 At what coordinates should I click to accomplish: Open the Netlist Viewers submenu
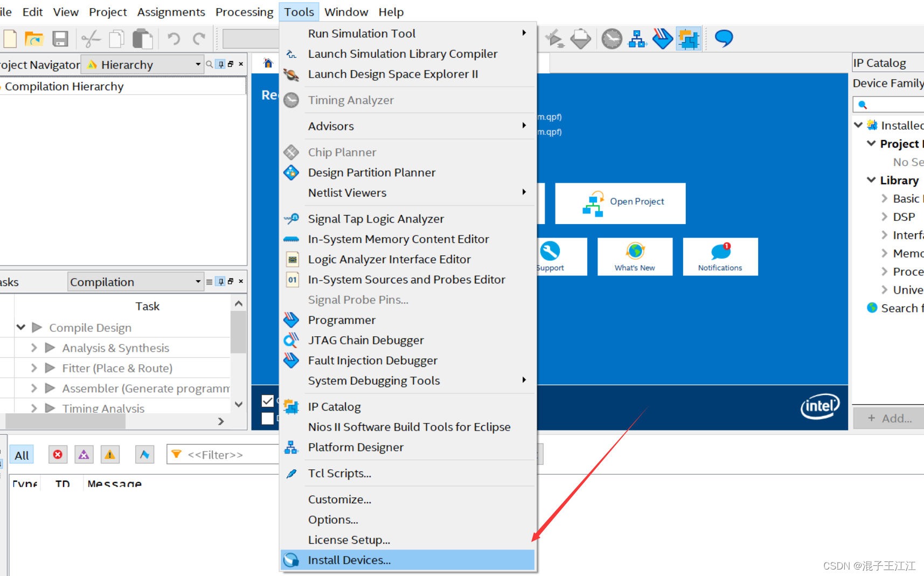point(408,192)
